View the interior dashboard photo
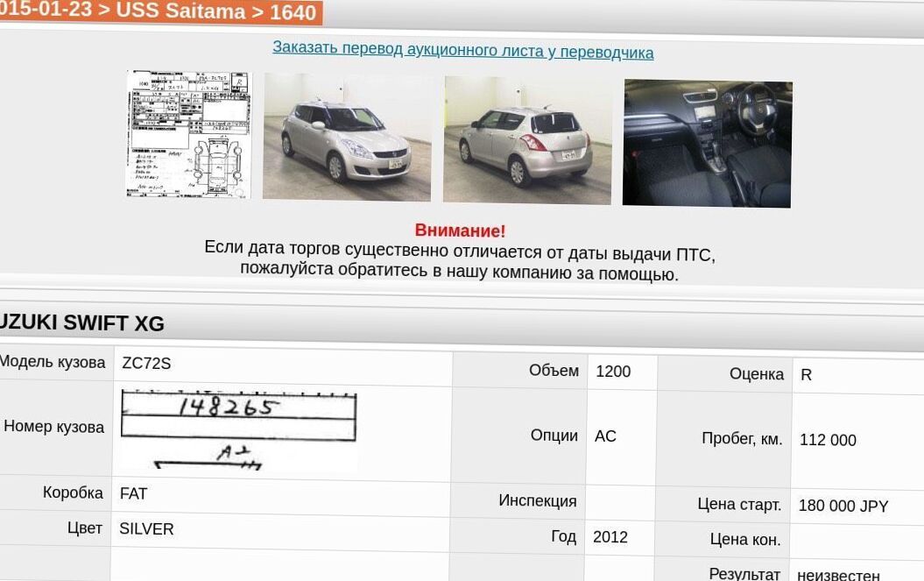The width and height of the screenshot is (924, 581). pos(707,144)
